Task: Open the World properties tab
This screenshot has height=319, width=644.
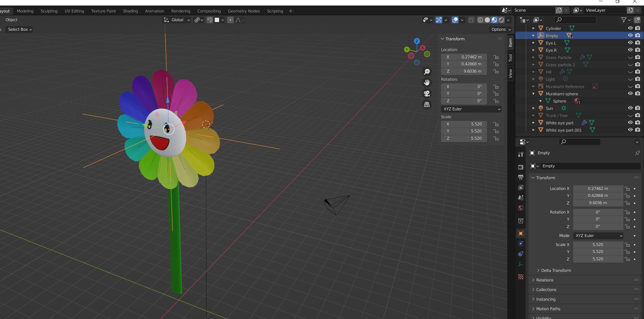Action: point(521,208)
